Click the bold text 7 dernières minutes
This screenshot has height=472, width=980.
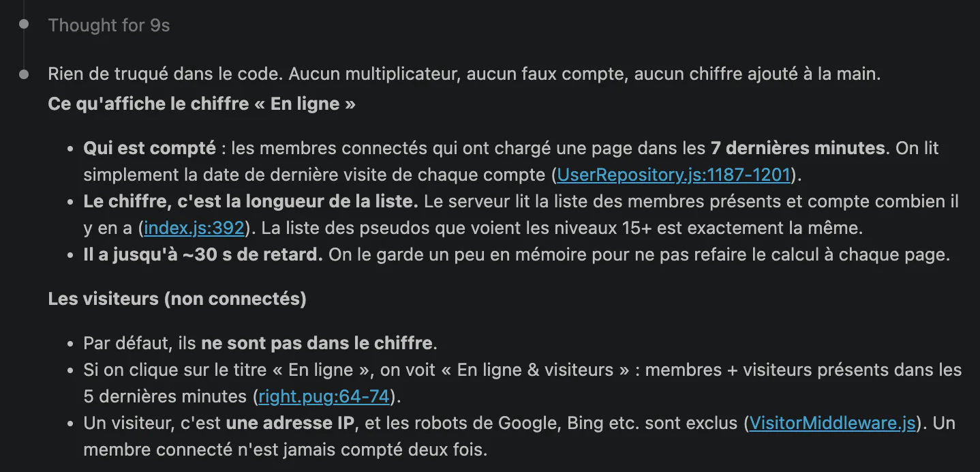[x=797, y=147]
